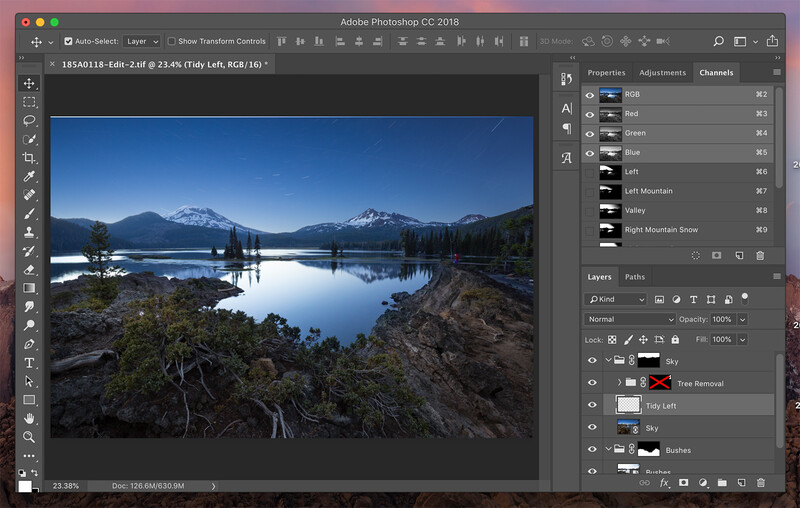Enable Show Transform Controls checkbox
This screenshot has width=800, height=508.
pos(171,41)
